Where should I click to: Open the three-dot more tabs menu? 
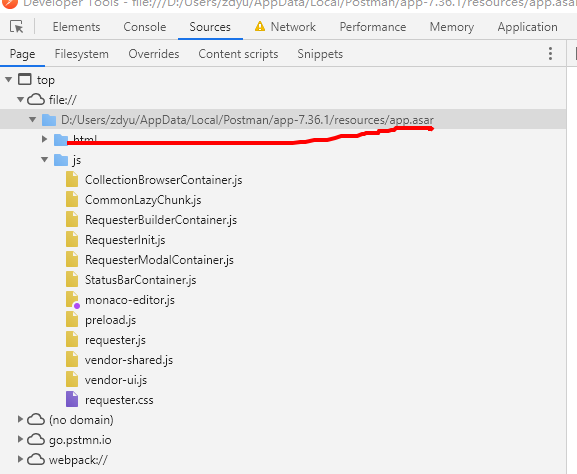pos(550,54)
